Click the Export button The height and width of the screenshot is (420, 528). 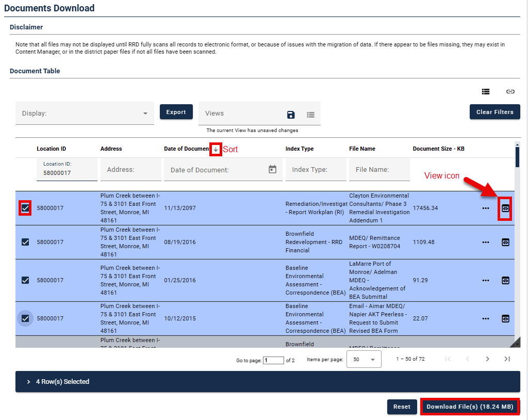176,112
